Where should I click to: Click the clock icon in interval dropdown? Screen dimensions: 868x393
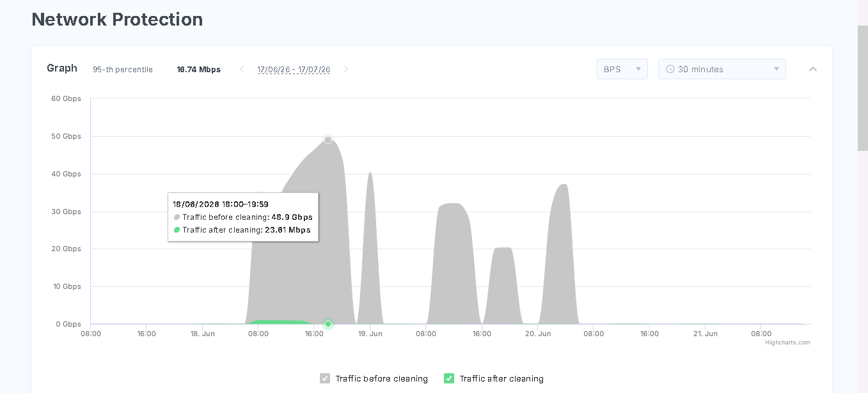tap(670, 69)
